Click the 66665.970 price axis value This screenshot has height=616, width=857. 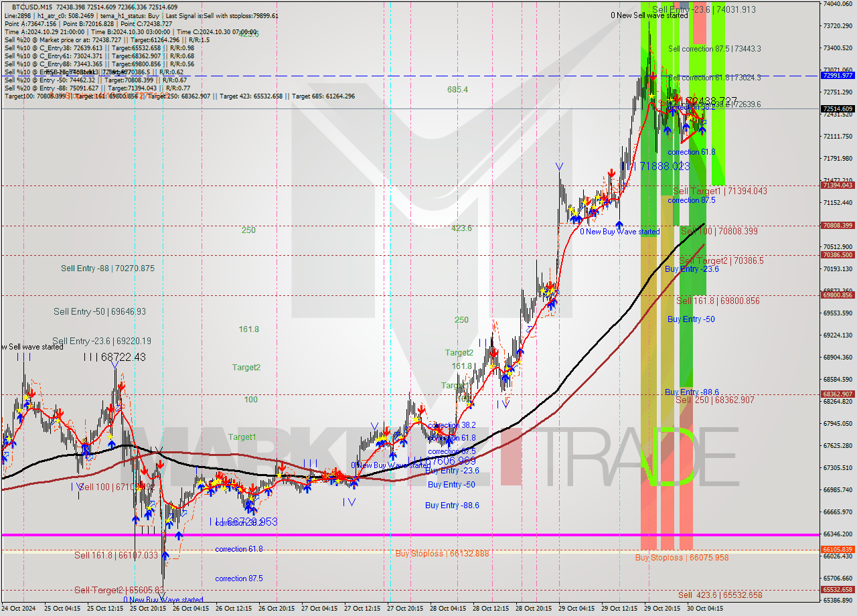pyautogui.click(x=838, y=512)
